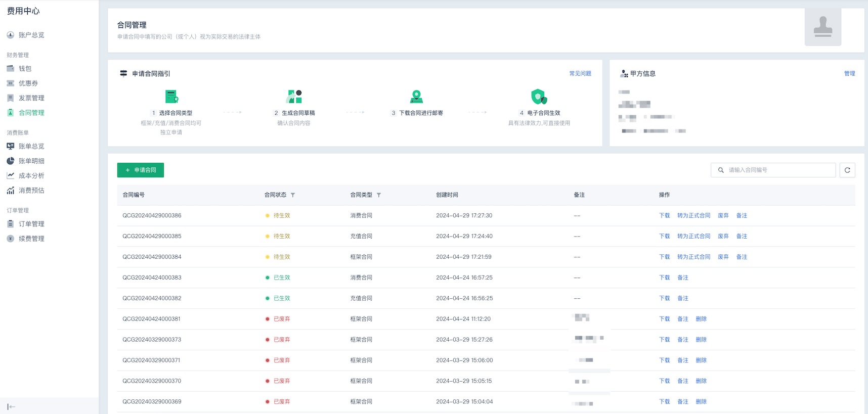Image resolution: width=868 pixels, height=414 pixels.
Task: Click the green 申请合同 button
Action: tap(141, 170)
